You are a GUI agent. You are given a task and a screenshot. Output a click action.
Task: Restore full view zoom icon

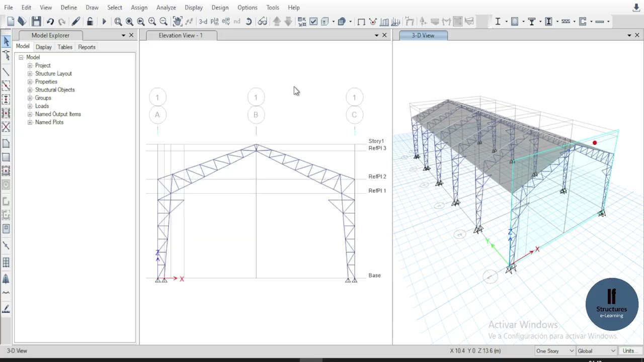(x=129, y=21)
